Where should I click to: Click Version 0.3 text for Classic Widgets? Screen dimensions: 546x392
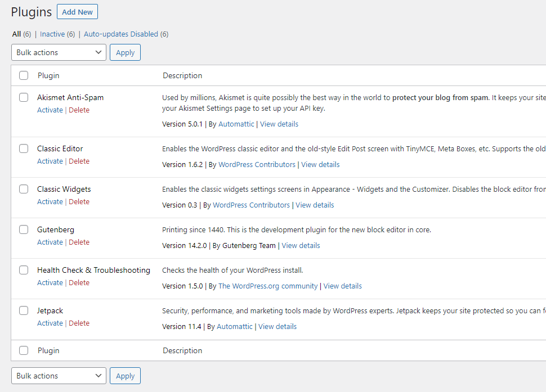[x=180, y=205]
